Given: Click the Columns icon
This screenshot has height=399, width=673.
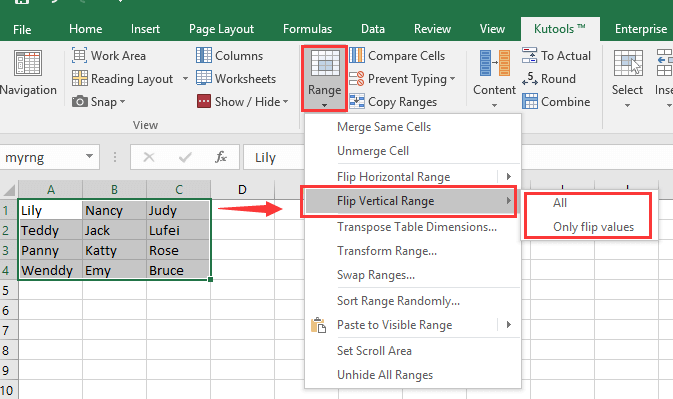Looking at the screenshot, I should tap(204, 55).
